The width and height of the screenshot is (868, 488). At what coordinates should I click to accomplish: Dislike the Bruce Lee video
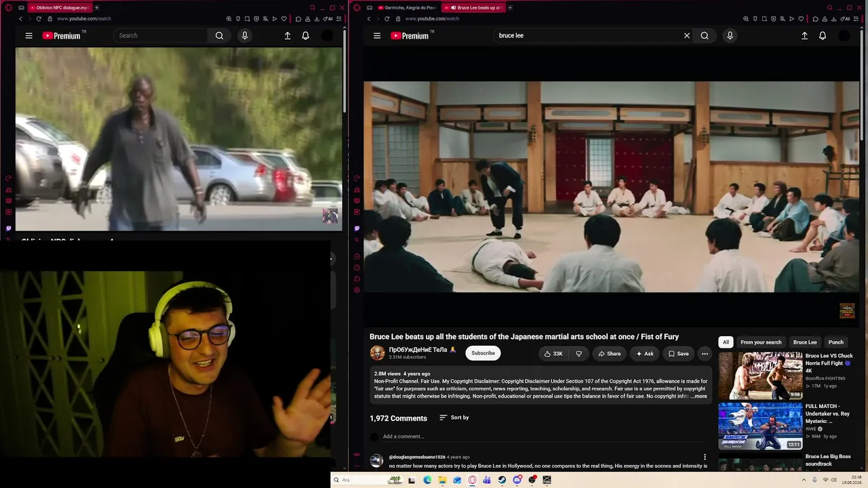click(578, 353)
